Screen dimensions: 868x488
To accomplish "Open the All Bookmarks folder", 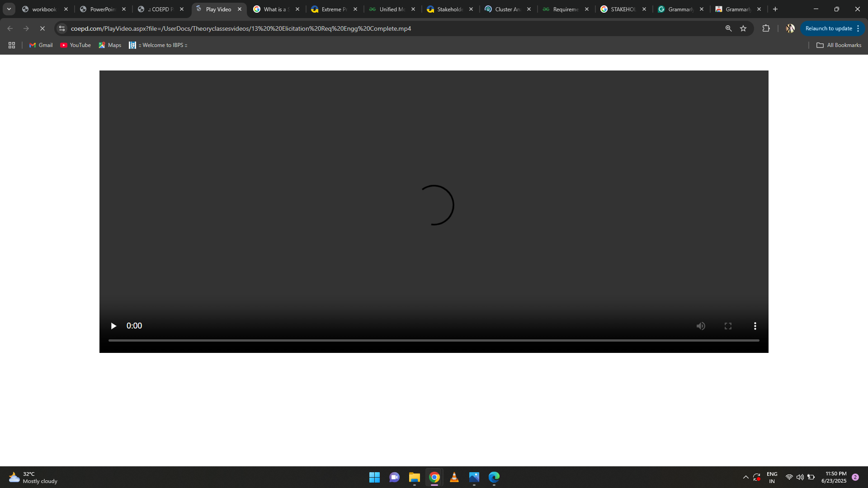I will pos(839,45).
